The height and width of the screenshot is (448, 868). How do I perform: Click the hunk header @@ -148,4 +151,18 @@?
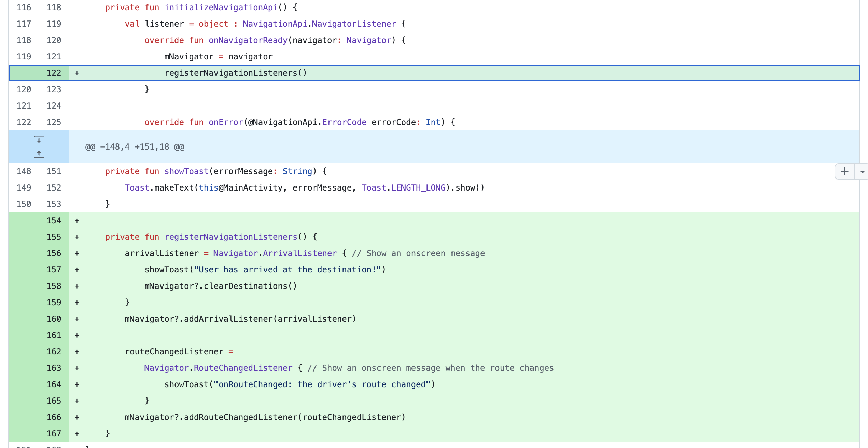click(x=135, y=147)
